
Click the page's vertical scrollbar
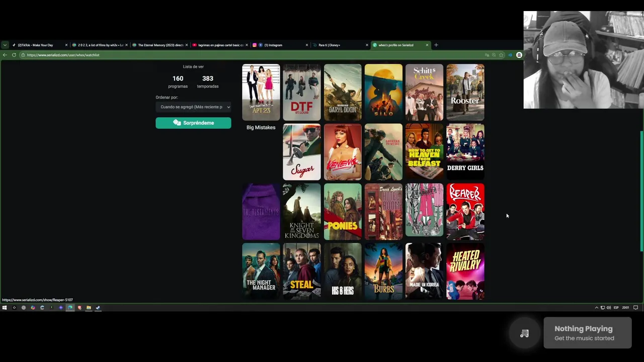point(641,191)
